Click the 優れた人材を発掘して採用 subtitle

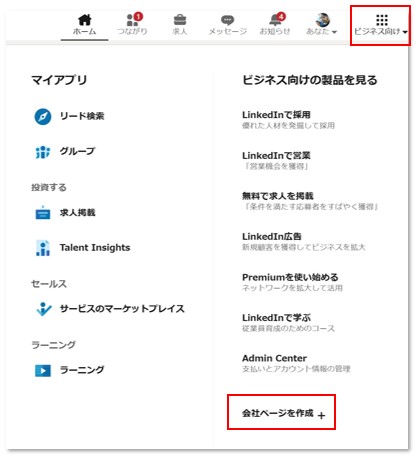pyautogui.click(x=288, y=126)
